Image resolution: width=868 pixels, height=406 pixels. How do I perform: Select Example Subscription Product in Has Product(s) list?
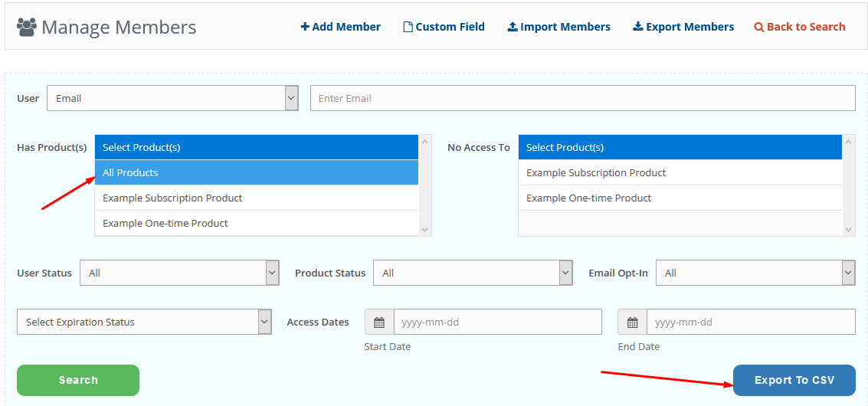tap(257, 198)
